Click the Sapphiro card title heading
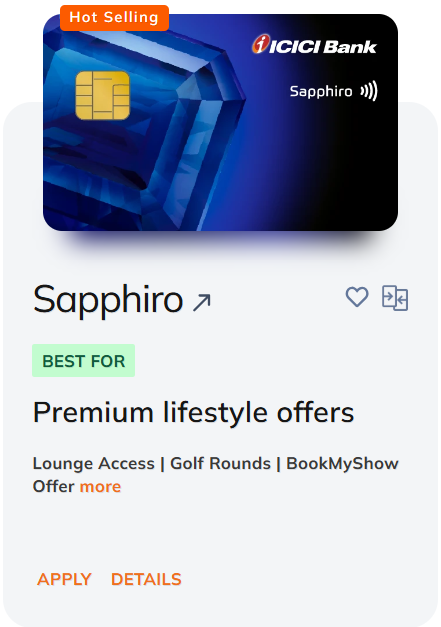The height and width of the screenshot is (627, 441). pos(108,300)
